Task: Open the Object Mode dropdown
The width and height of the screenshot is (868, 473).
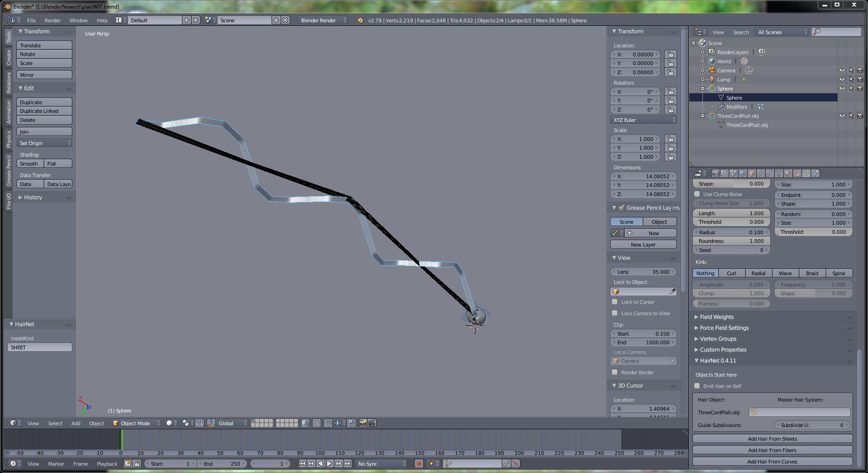Action: (136, 423)
